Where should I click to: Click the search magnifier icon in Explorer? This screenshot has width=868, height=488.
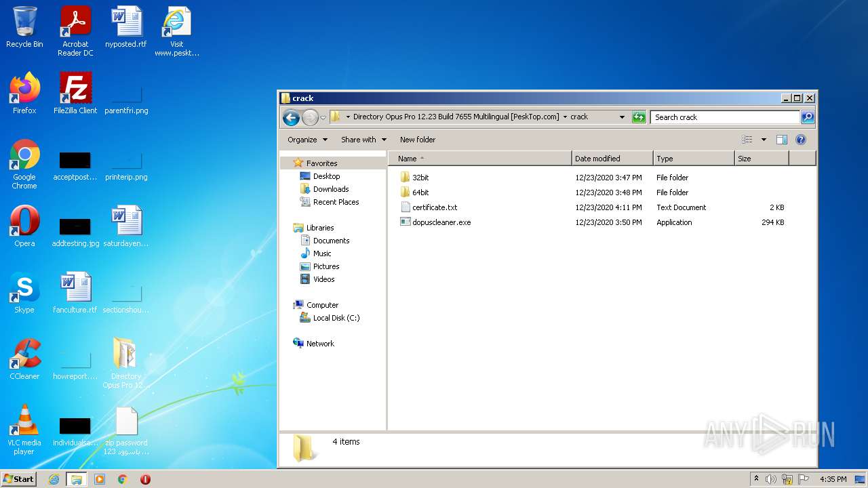808,117
